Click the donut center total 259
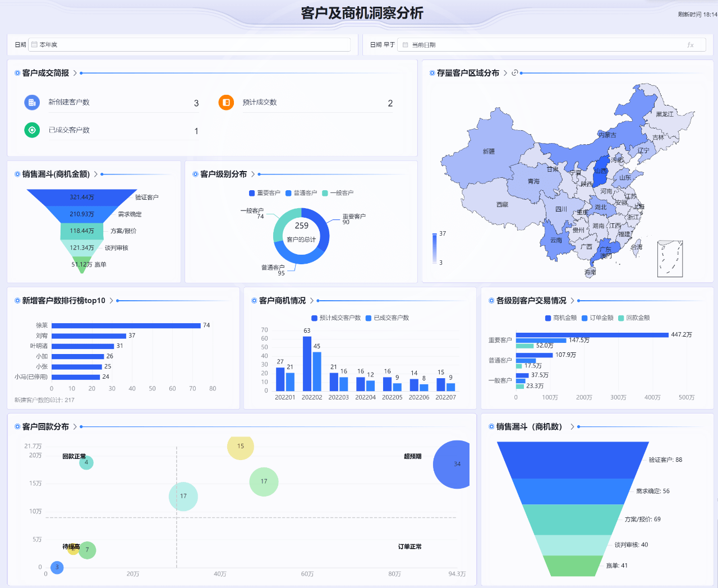Image resolution: width=718 pixels, height=588 pixels. click(302, 226)
